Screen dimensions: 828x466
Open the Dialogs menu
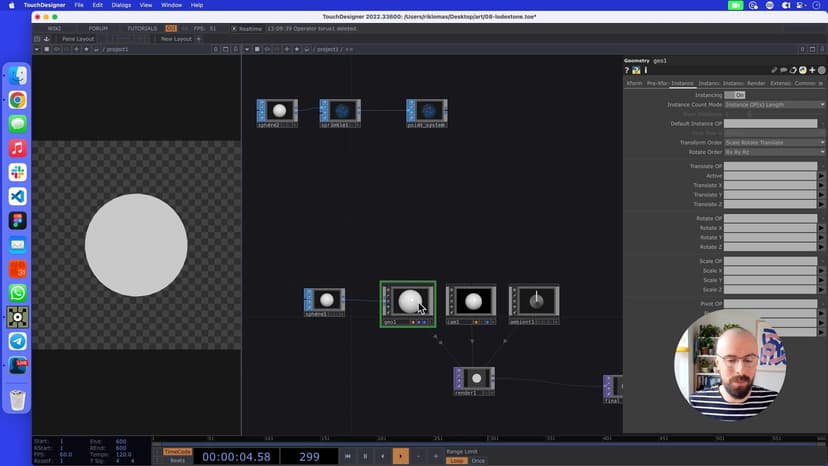121,5
